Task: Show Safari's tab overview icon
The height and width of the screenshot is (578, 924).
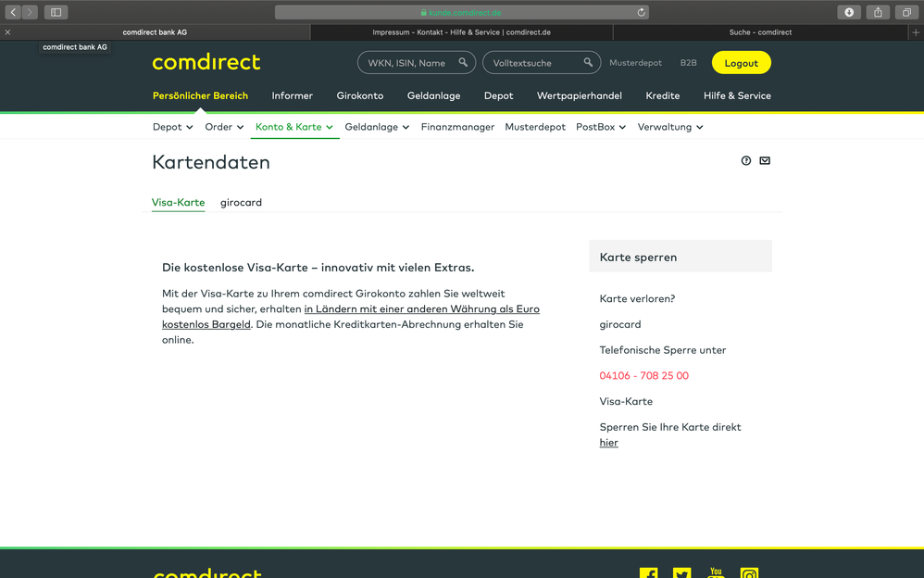Action: coord(905,12)
